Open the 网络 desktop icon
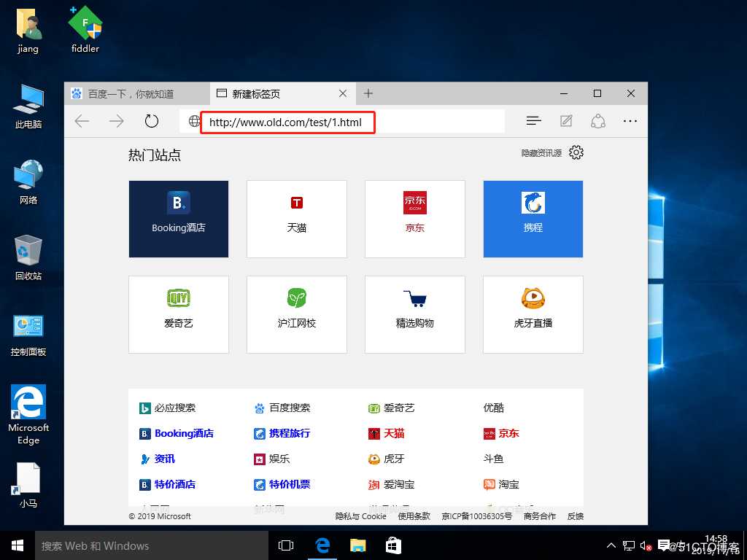The height and width of the screenshot is (560, 747). (28, 182)
